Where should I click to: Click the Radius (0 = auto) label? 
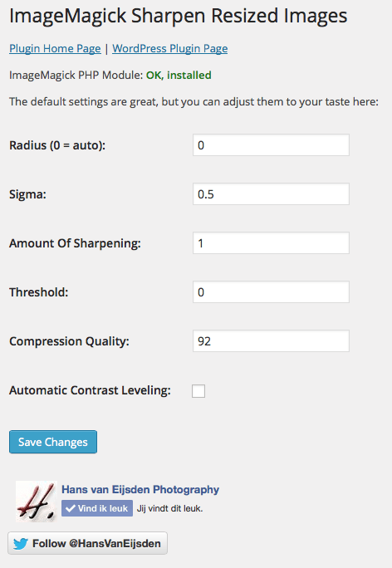click(x=57, y=145)
